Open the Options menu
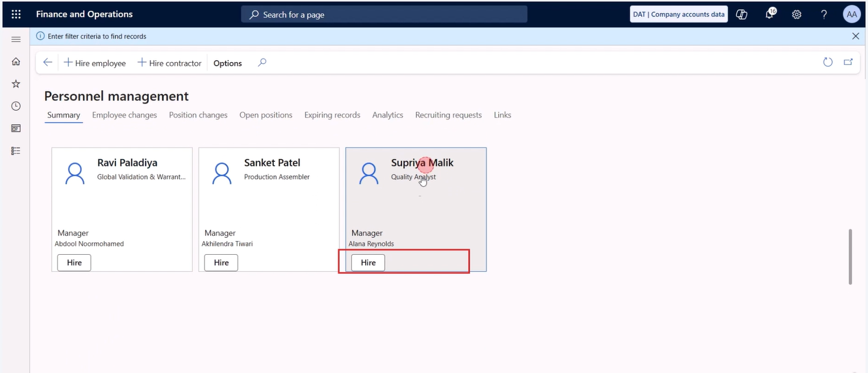This screenshot has height=373, width=868. pos(227,63)
